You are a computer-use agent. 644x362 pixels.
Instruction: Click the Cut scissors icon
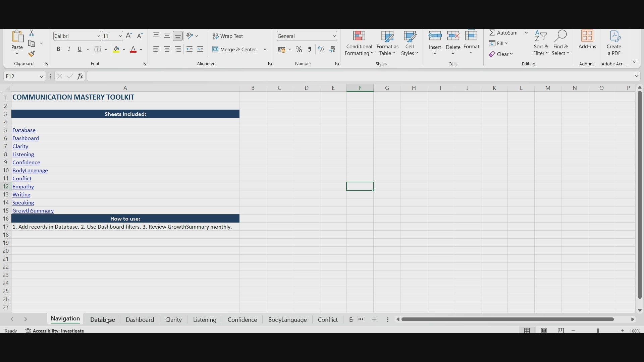32,33
